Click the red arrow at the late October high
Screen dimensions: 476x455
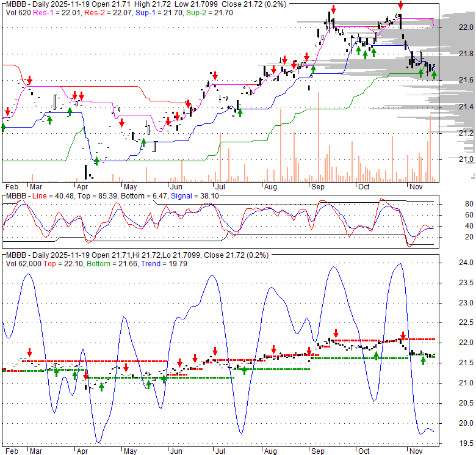pyautogui.click(x=400, y=5)
